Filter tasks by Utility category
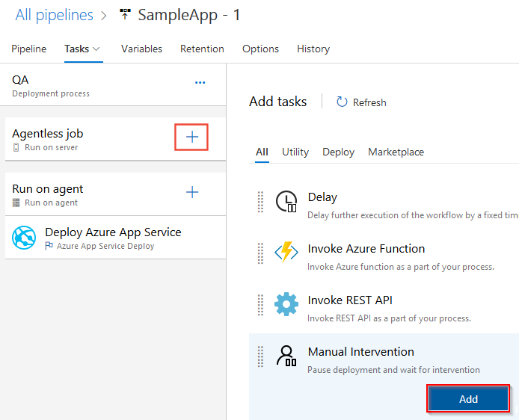 click(295, 152)
